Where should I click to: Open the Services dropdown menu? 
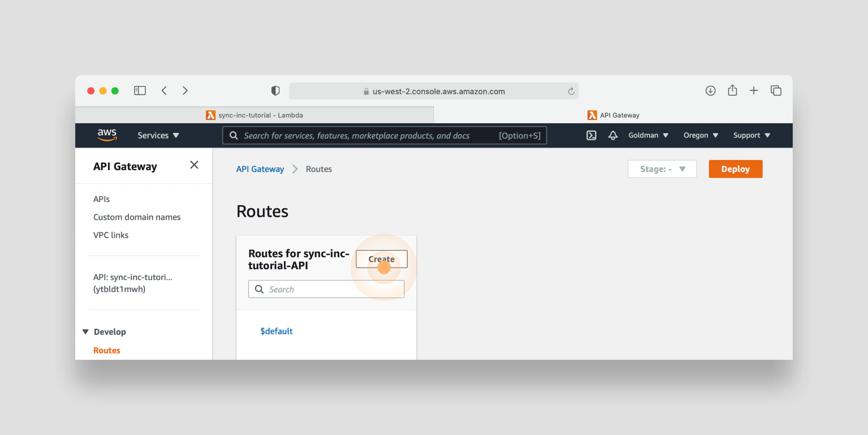click(x=158, y=136)
